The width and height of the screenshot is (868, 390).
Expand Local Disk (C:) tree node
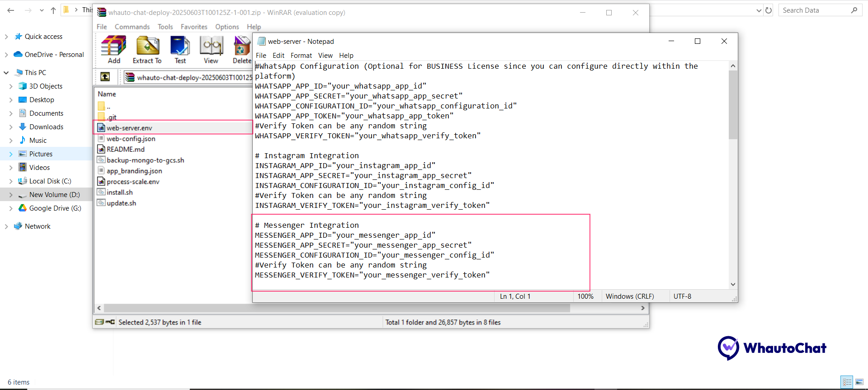[11, 181]
